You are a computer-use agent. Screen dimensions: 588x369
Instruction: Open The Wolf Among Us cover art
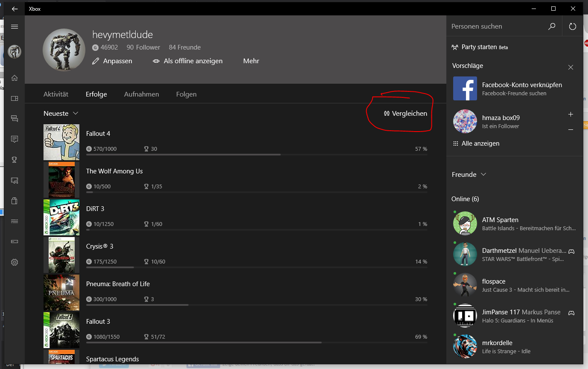pyautogui.click(x=61, y=180)
